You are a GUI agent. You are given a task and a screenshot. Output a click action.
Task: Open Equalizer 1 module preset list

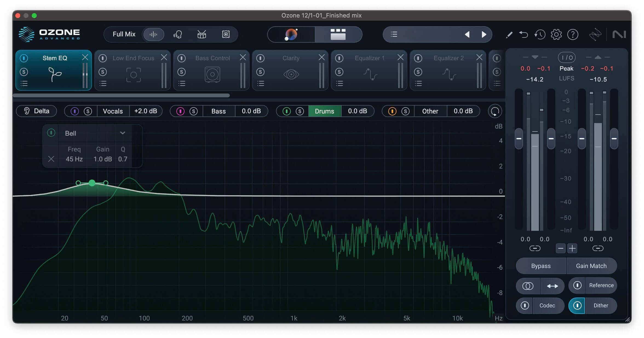coord(340,83)
